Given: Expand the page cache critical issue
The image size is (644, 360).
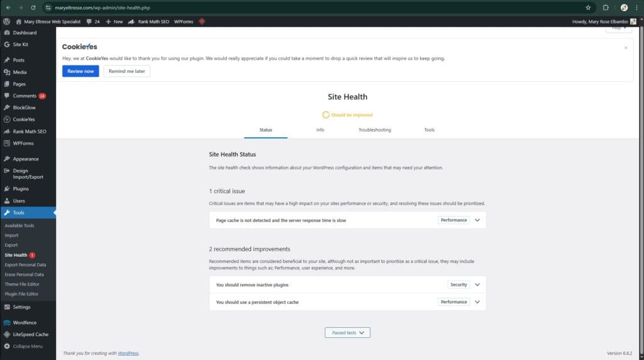Looking at the screenshot, I should [x=477, y=220].
